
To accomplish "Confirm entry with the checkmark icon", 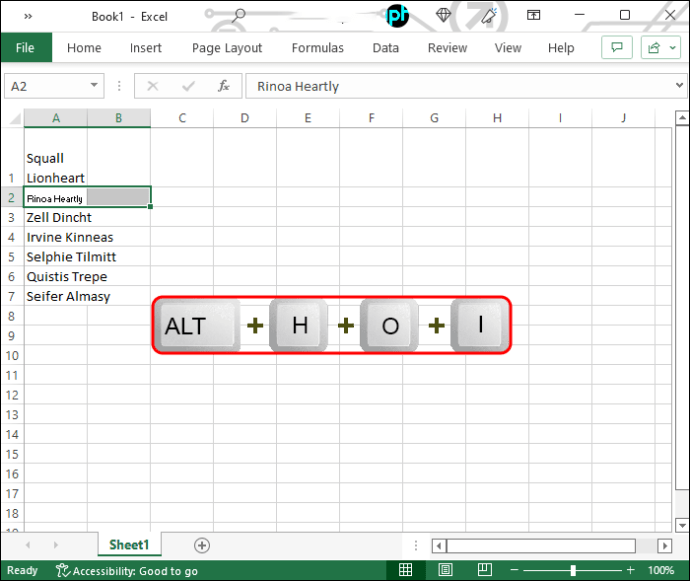I will point(188,86).
